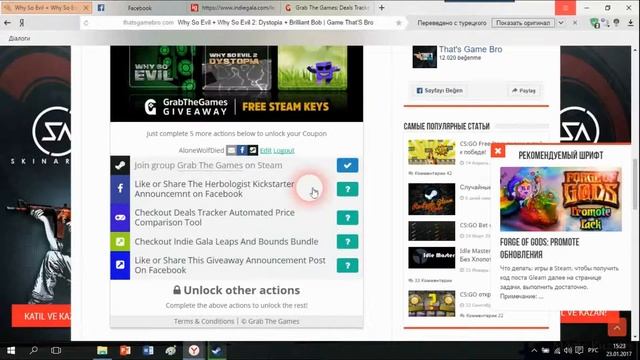Click the Facebook icon next to AloneWolfDied
Image resolution: width=640 pixels, height=360 pixels.
[242, 150]
